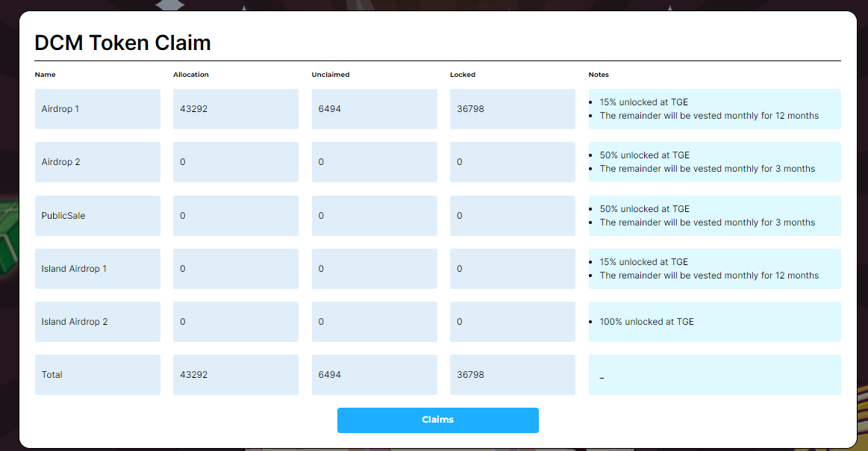Click Island Airdrop 1 allocation cell showing 0
Image resolution: width=868 pixels, height=451 pixels.
pos(236,269)
